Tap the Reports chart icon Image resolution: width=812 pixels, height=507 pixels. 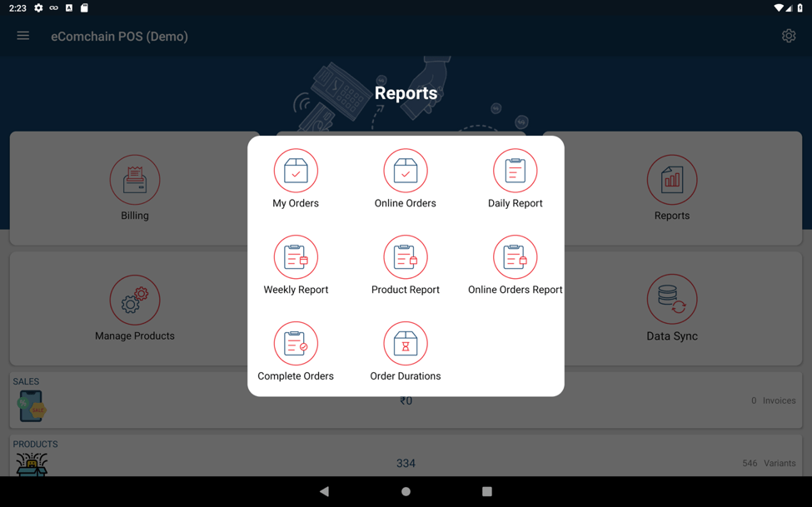(672, 180)
